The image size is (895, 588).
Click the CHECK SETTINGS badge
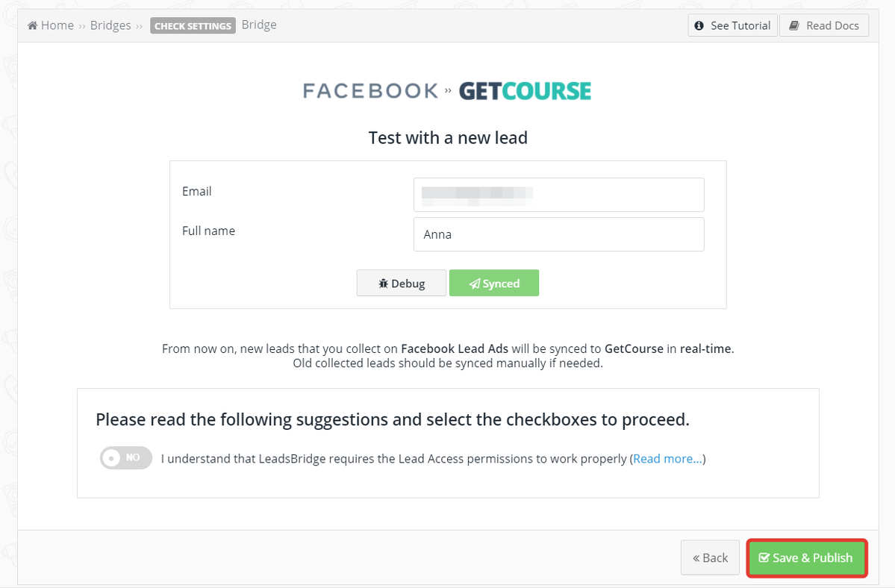pos(193,26)
